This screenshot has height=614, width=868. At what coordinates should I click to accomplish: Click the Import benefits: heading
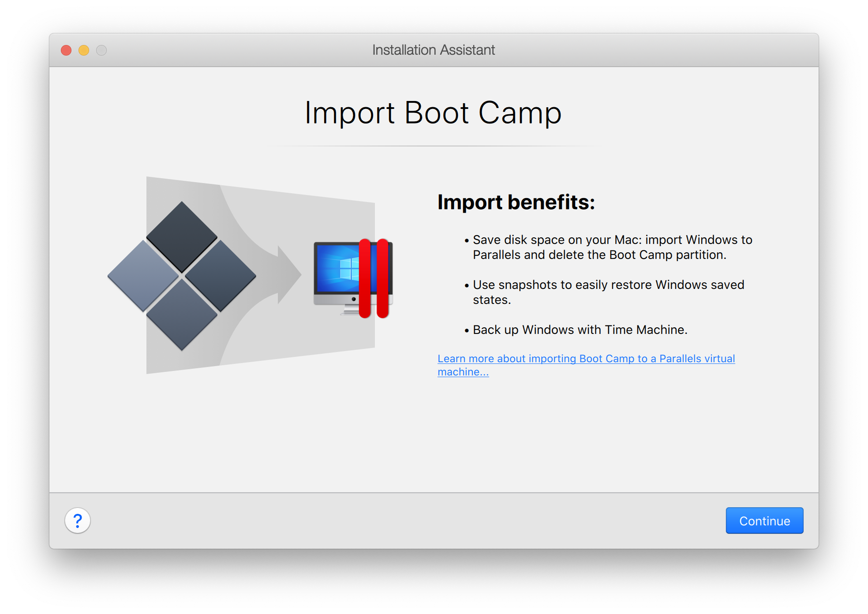[516, 202]
